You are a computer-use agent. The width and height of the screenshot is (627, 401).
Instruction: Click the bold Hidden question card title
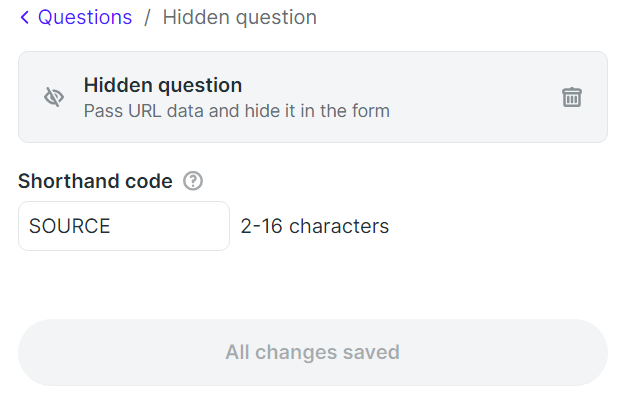163,85
